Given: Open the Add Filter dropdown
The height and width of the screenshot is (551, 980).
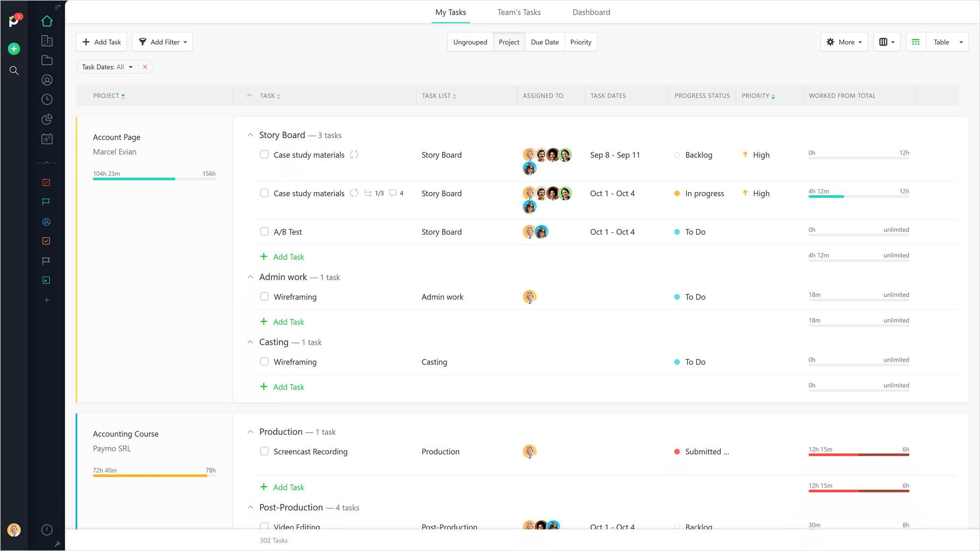Looking at the screenshot, I should click(163, 42).
